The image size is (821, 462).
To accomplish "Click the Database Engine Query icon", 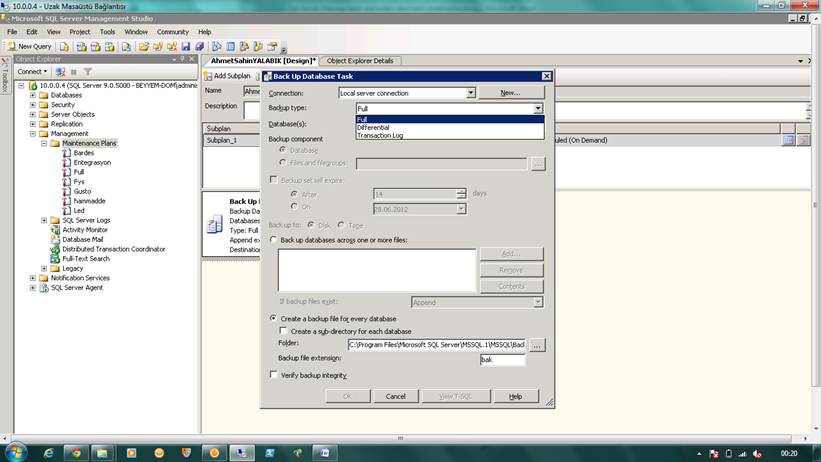I will point(64,47).
